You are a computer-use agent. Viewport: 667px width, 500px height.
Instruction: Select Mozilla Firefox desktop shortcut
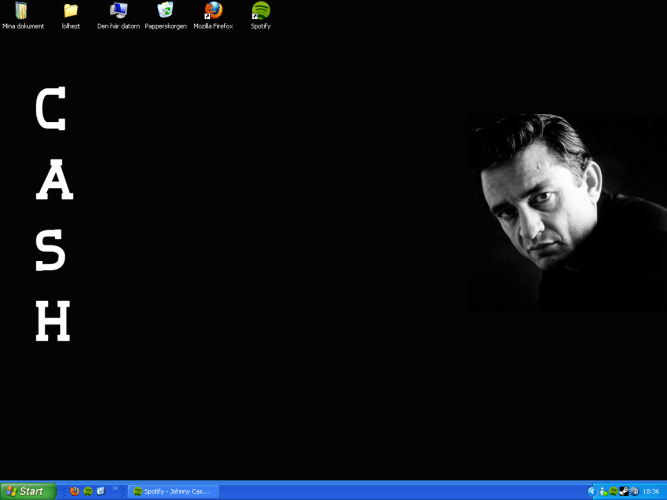coord(213,12)
